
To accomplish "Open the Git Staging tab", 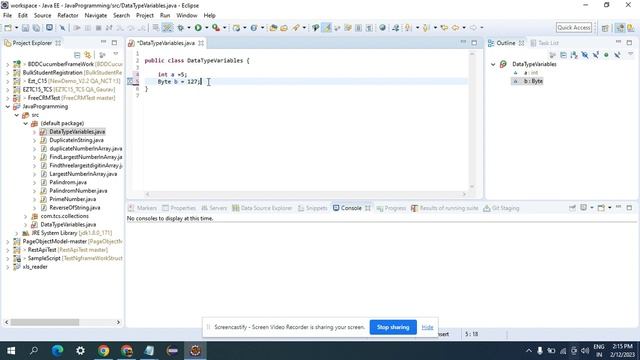I will click(x=501, y=208).
